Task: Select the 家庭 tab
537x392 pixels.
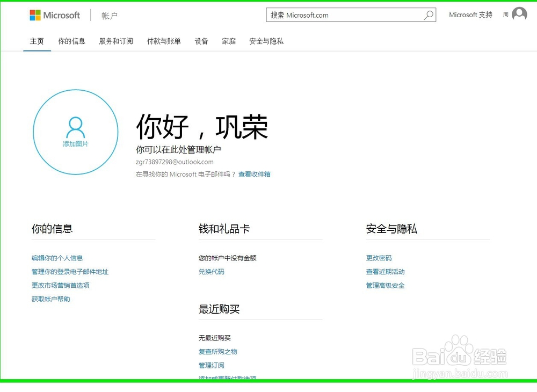Action: [x=229, y=41]
